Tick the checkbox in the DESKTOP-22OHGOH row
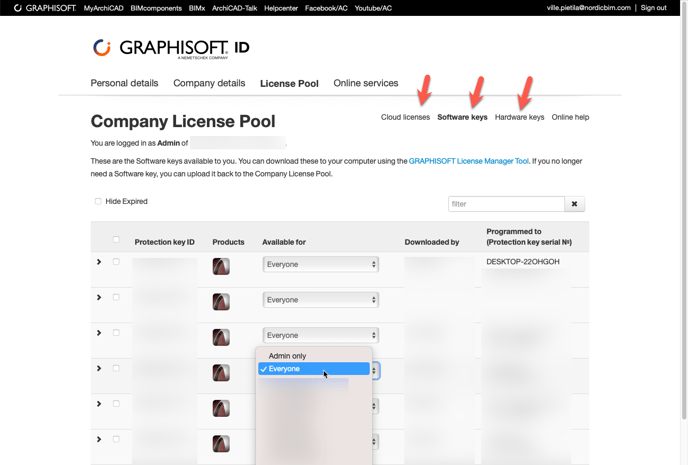 [x=116, y=261]
